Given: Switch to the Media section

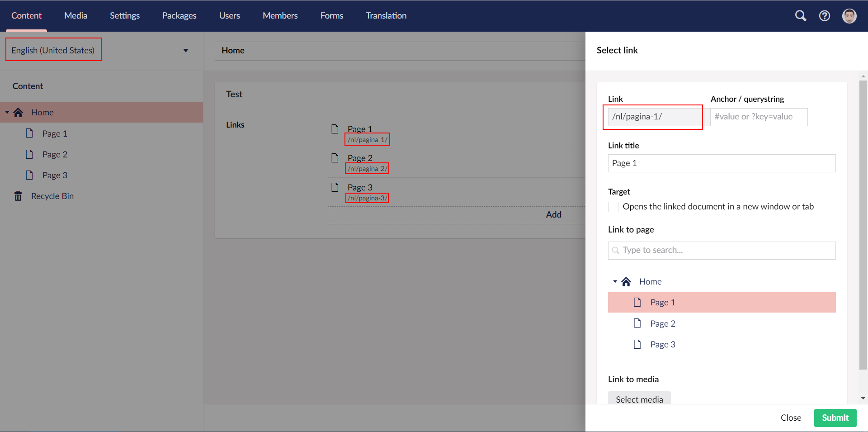Looking at the screenshot, I should tap(75, 15).
